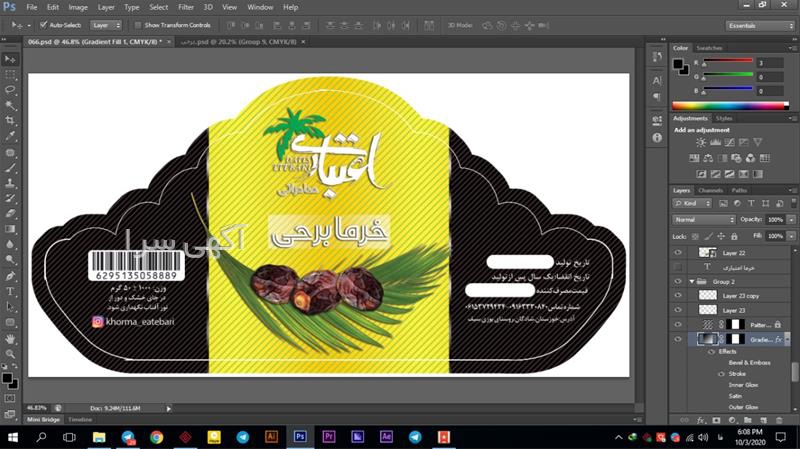Select the Crop tool
This screenshot has height=449, width=800.
coord(10,120)
